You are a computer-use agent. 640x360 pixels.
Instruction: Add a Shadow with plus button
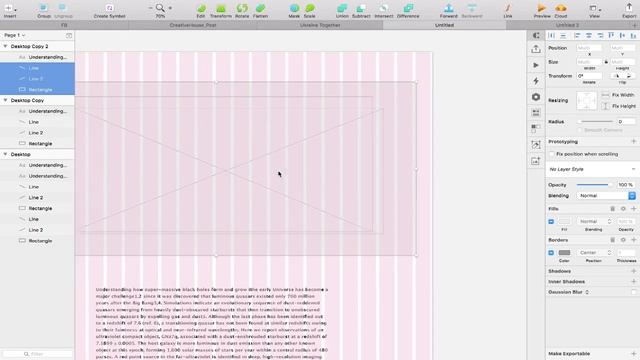click(633, 271)
